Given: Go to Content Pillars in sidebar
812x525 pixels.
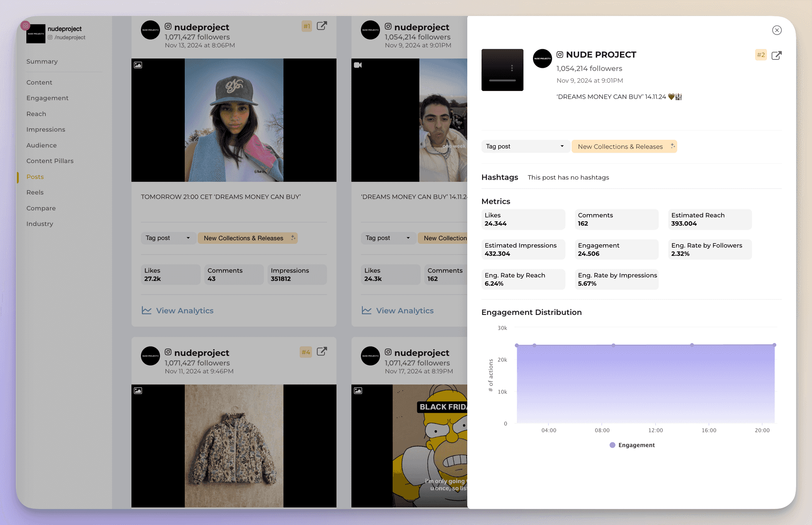Looking at the screenshot, I should [x=50, y=161].
